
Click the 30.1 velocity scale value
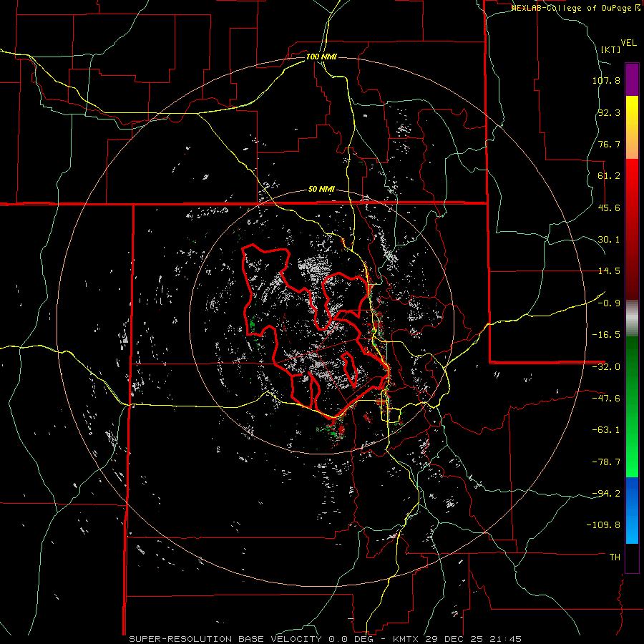pos(609,240)
